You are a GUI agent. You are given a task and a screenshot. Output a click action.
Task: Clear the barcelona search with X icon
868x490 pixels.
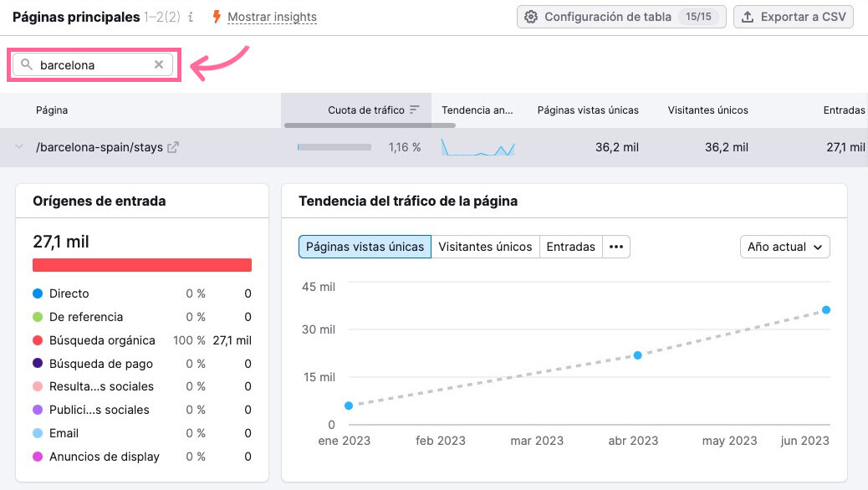(159, 64)
